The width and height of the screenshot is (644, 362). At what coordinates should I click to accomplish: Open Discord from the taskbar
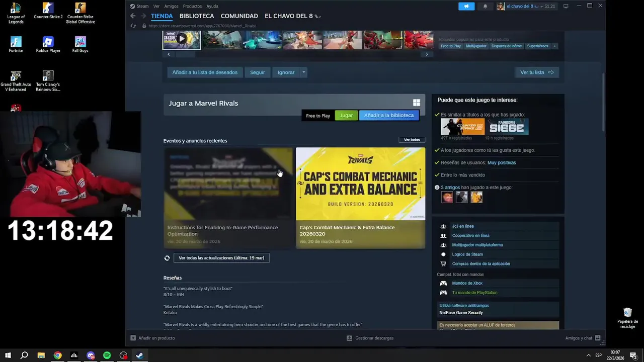(x=91, y=355)
